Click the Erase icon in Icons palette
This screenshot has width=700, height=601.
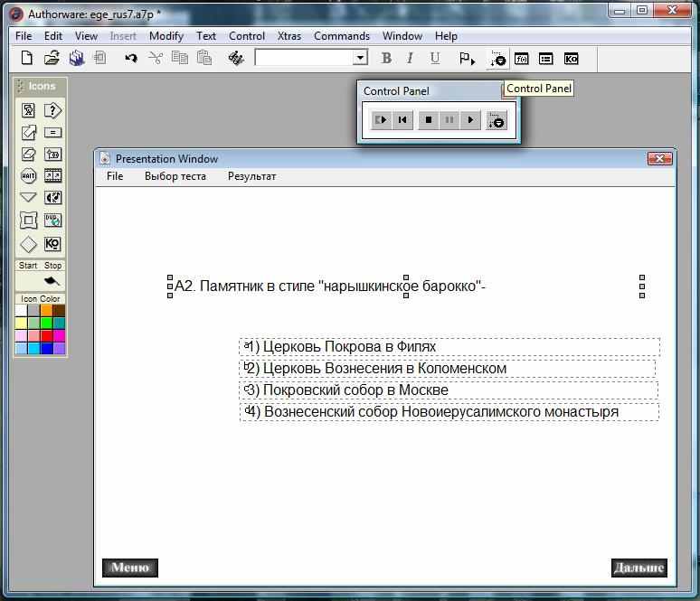tap(29, 155)
